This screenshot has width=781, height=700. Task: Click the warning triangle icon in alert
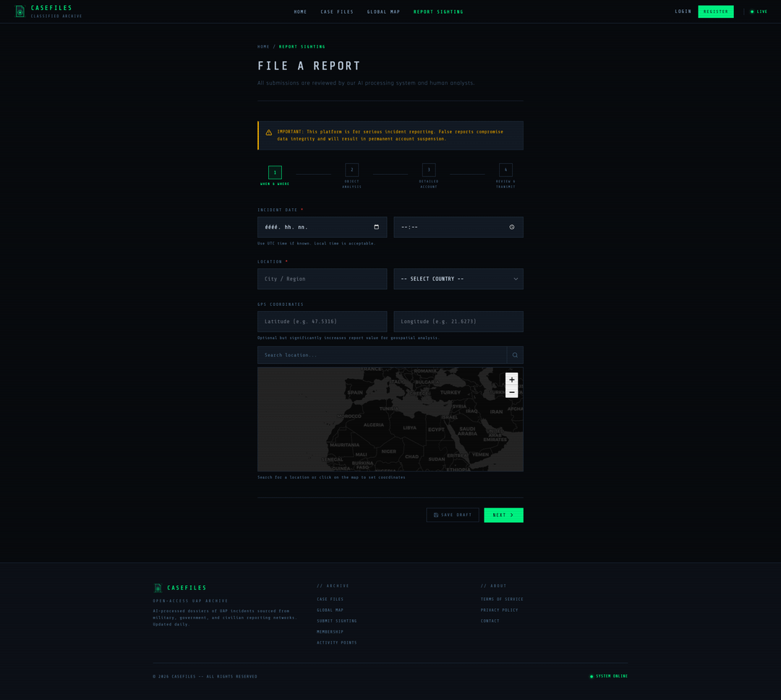(269, 132)
